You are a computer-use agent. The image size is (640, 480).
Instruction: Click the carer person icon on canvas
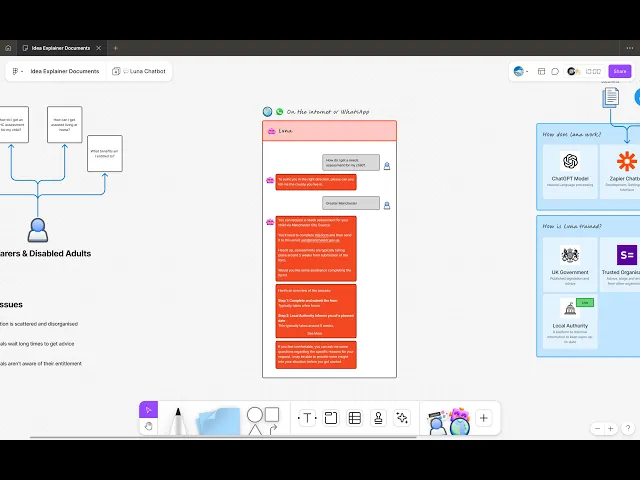coord(38,231)
